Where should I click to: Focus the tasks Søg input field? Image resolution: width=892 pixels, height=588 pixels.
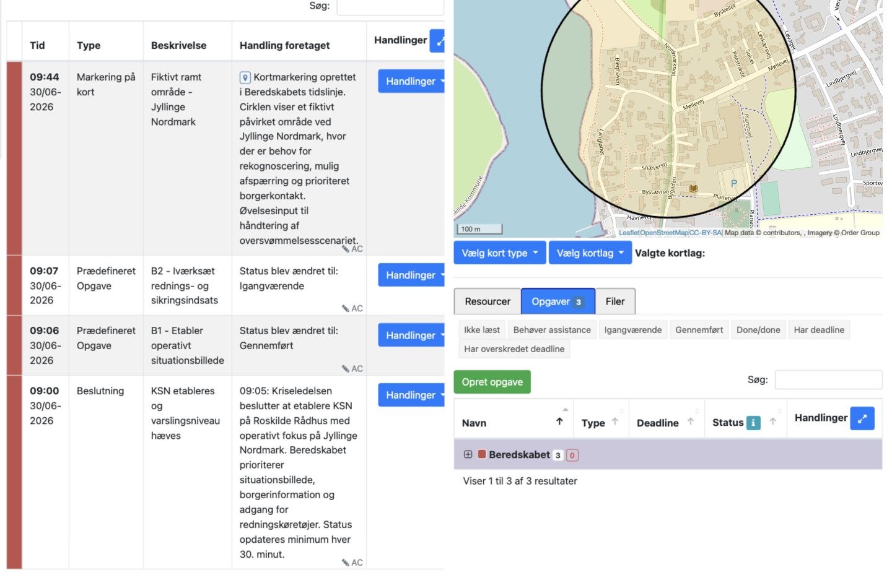tap(828, 379)
